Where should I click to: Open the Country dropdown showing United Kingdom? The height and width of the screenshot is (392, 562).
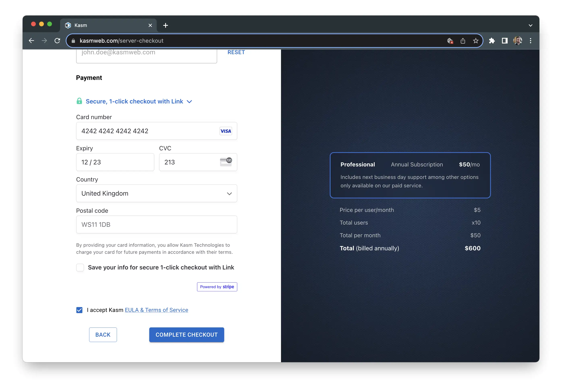pos(156,193)
